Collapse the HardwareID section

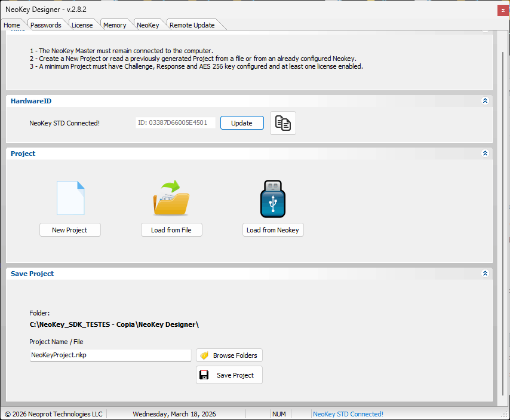(485, 102)
